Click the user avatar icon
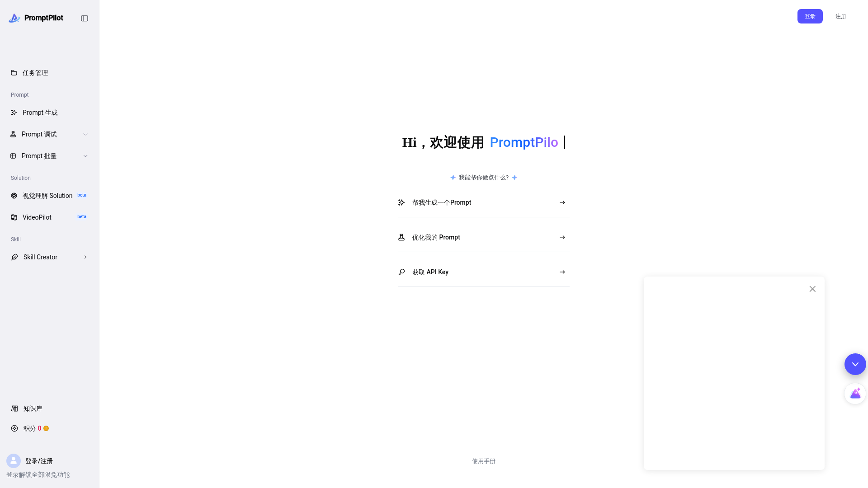868x488 pixels. (x=14, y=461)
